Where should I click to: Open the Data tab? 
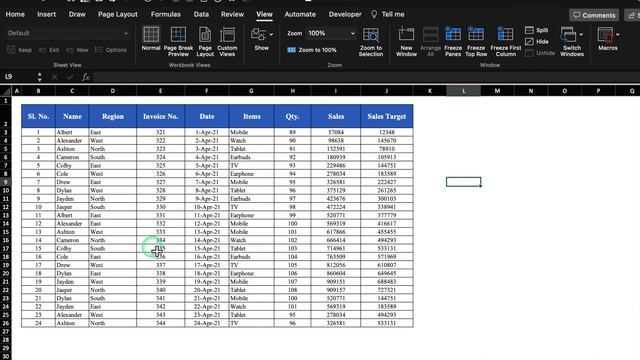(x=201, y=14)
